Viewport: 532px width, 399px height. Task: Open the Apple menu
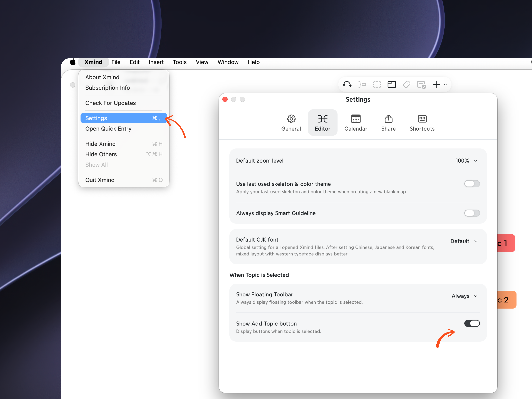[73, 62]
